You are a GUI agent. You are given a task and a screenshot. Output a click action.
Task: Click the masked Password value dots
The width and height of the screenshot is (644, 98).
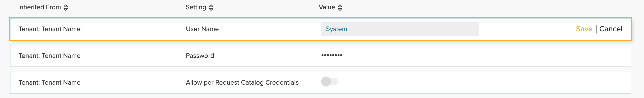[x=332, y=55]
